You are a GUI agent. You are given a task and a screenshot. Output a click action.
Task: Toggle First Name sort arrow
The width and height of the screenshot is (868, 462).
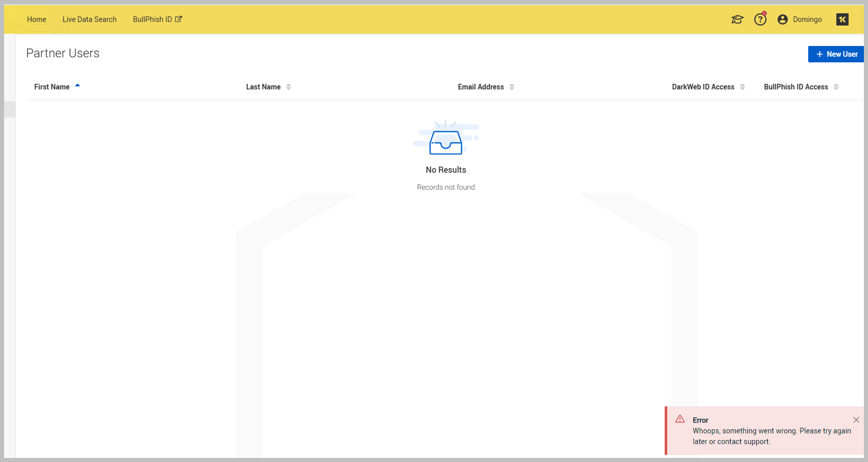tap(78, 86)
